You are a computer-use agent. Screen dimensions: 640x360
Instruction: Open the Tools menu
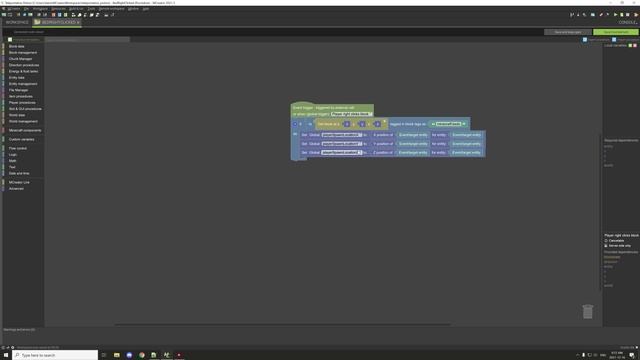91,9
